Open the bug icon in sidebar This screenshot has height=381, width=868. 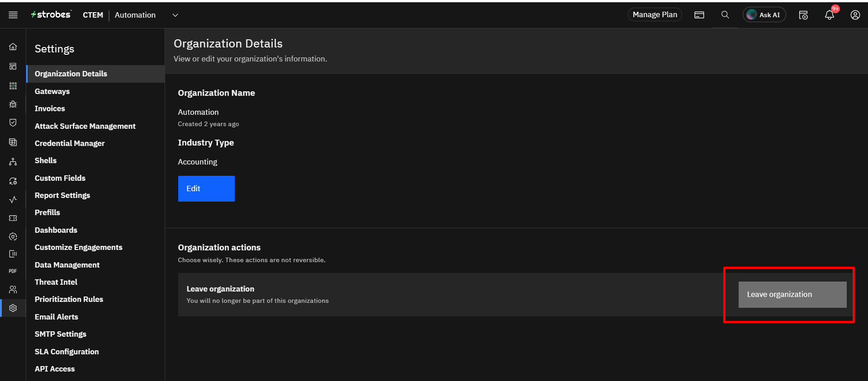coord(13,104)
